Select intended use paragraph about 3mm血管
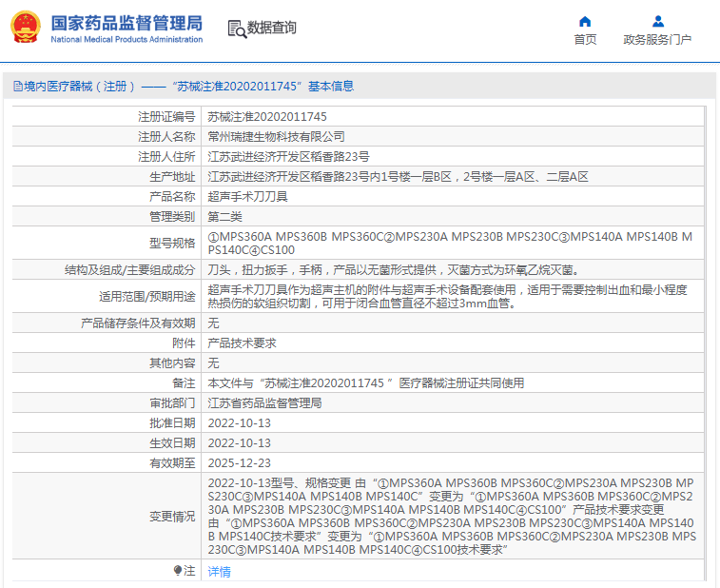 point(448,296)
